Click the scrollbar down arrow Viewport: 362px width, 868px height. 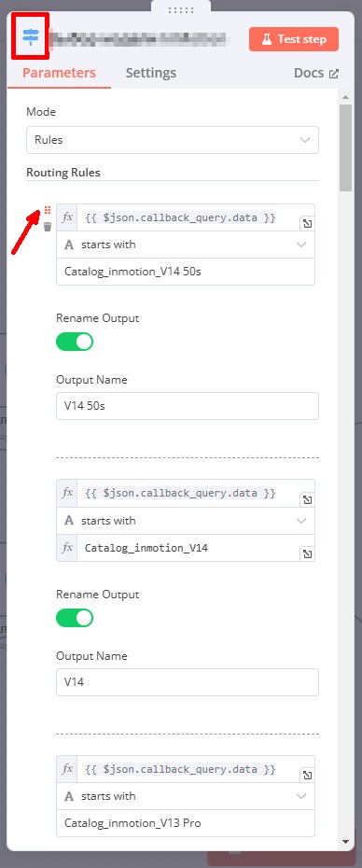pyautogui.click(x=346, y=842)
